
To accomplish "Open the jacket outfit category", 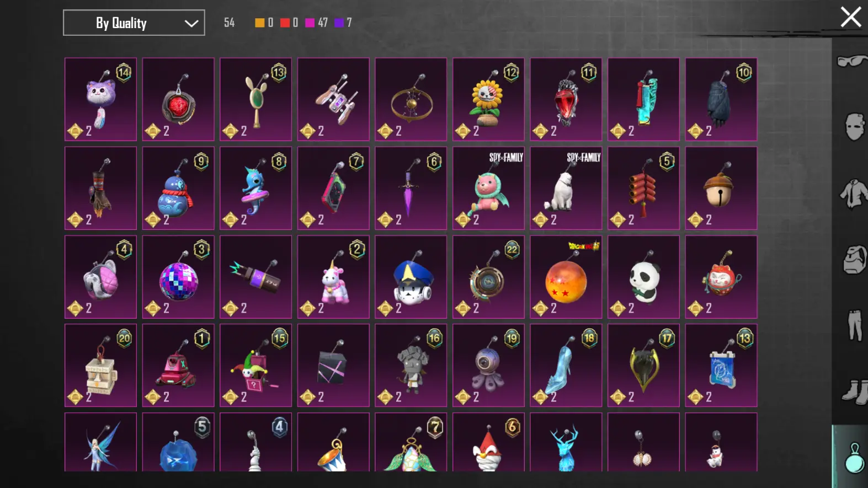I will click(854, 194).
